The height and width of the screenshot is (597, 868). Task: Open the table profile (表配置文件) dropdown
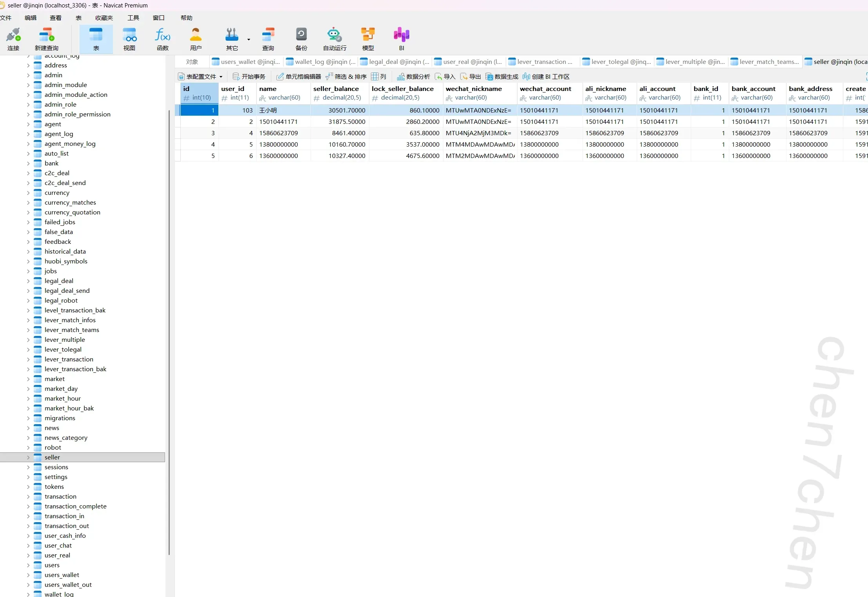[200, 76]
